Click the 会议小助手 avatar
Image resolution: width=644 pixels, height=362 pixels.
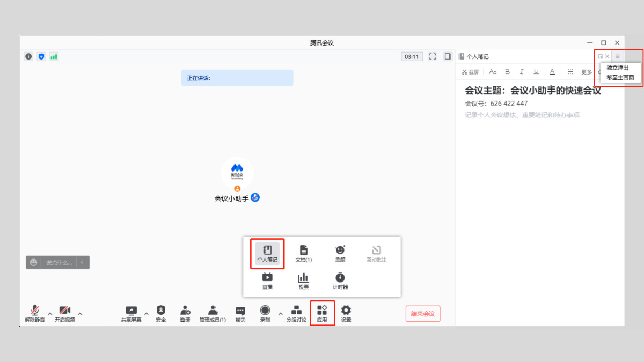coord(237,172)
